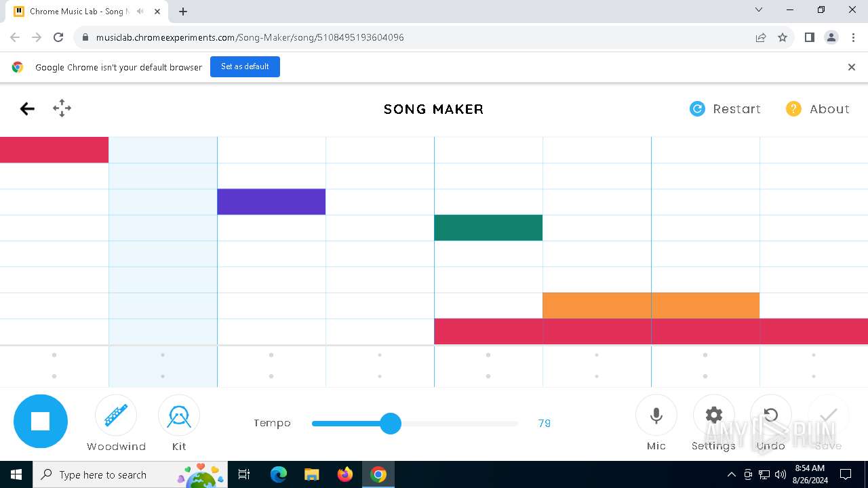Set as default browser button
The image size is (868, 488).
pos(245,66)
